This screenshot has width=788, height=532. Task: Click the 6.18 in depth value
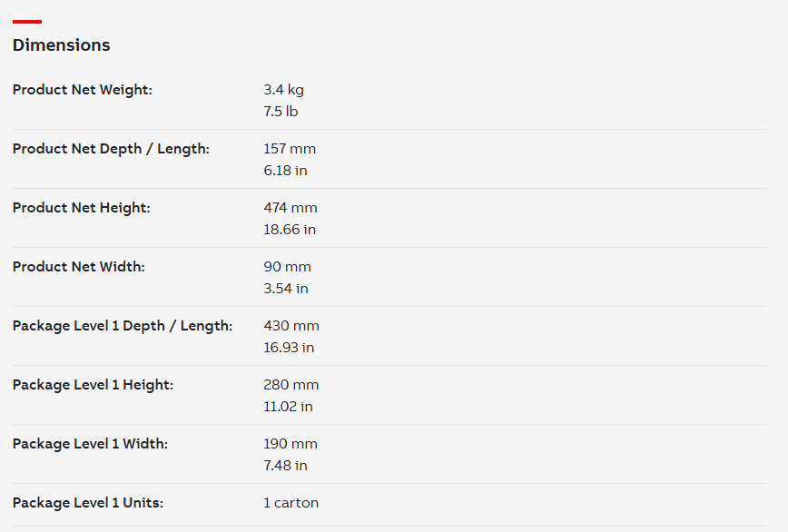285,171
